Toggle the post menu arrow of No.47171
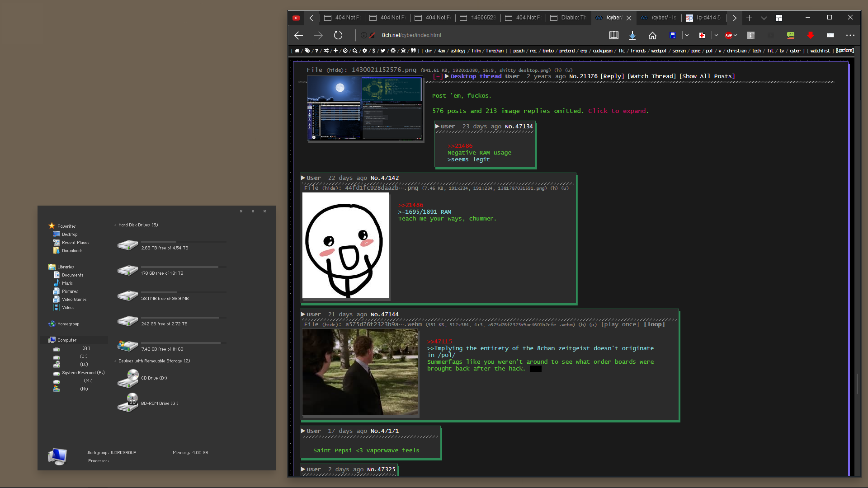The width and height of the screenshot is (868, 488). (303, 431)
